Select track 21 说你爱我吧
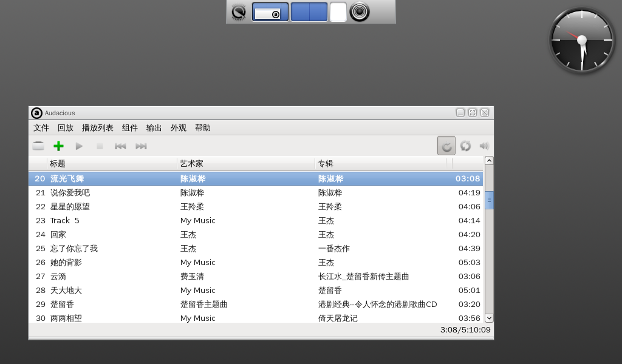622x364 pixels. tap(256, 192)
